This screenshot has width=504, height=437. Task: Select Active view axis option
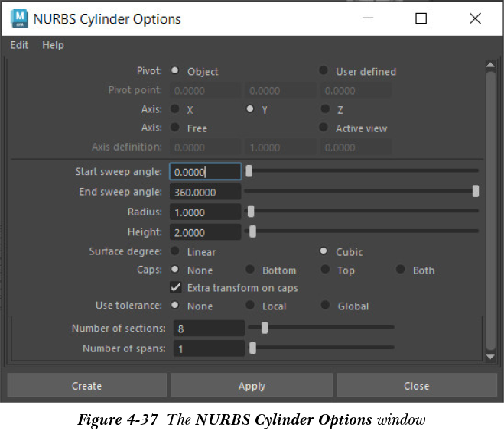tap(324, 128)
